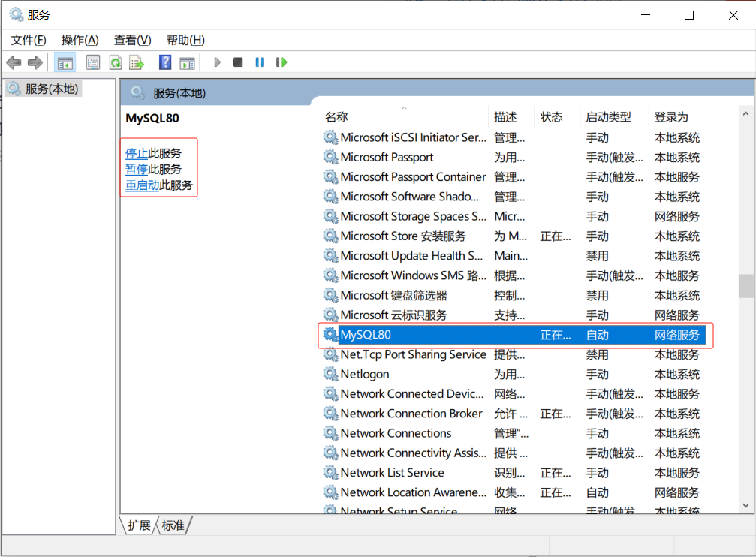Open the 查看(V) menu
The width and height of the screenshot is (756, 557).
tap(133, 40)
